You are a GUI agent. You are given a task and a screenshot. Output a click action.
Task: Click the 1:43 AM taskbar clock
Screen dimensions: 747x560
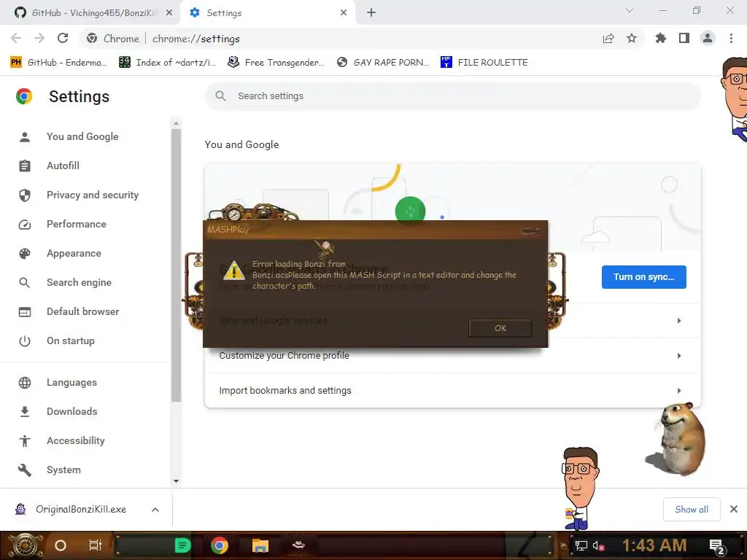(x=654, y=545)
